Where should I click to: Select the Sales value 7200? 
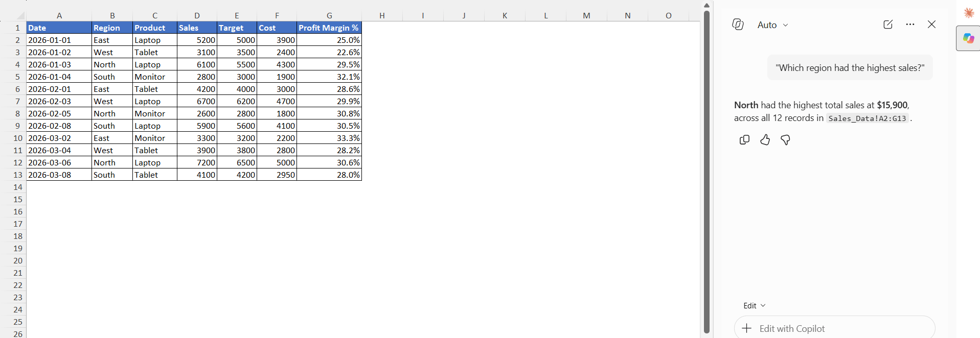click(x=197, y=162)
